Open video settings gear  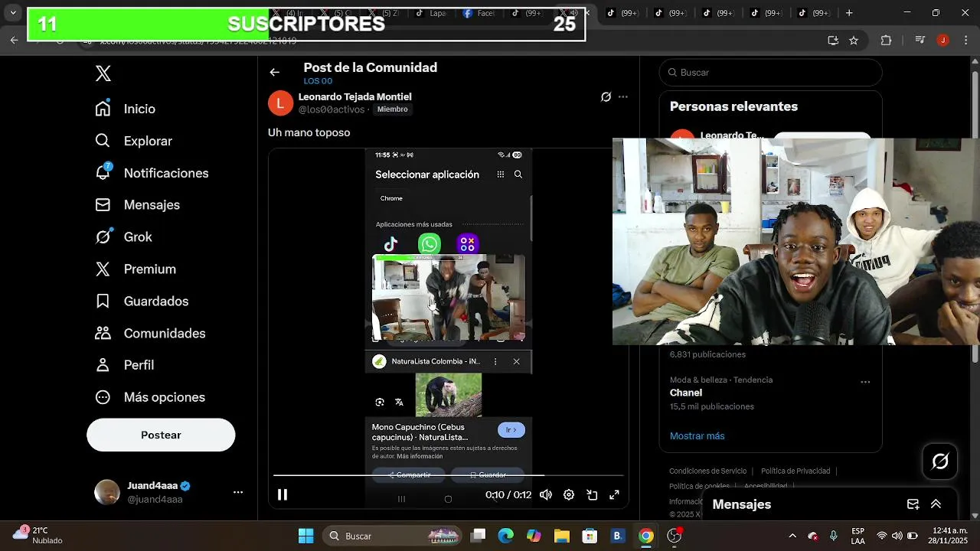point(569,495)
